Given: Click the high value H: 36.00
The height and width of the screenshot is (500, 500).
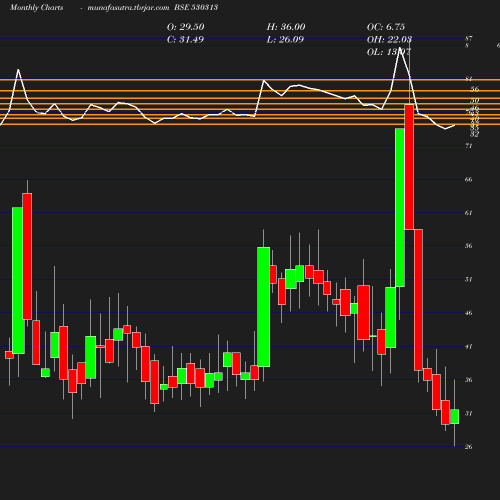Looking at the screenshot, I should 286,27.
